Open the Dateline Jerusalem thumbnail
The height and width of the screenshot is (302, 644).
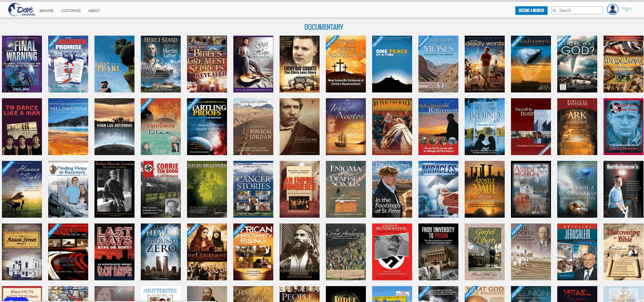pyautogui.click(x=577, y=252)
